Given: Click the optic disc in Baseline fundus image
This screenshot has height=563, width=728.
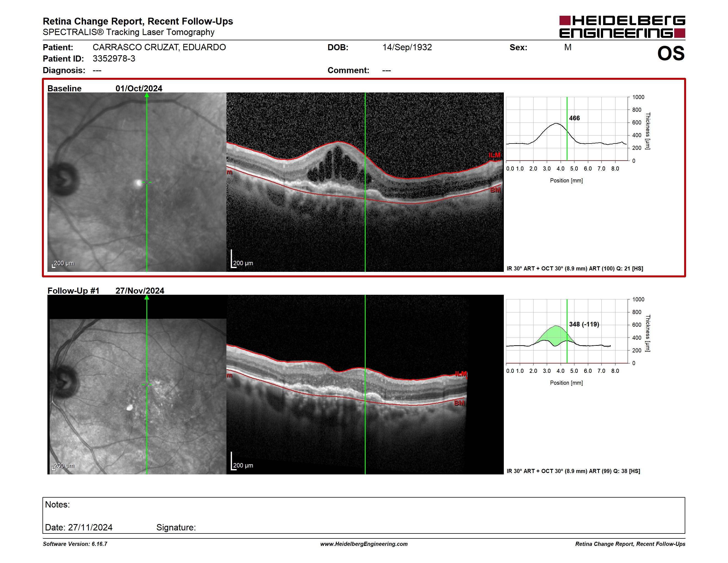Looking at the screenshot, I should (63, 179).
